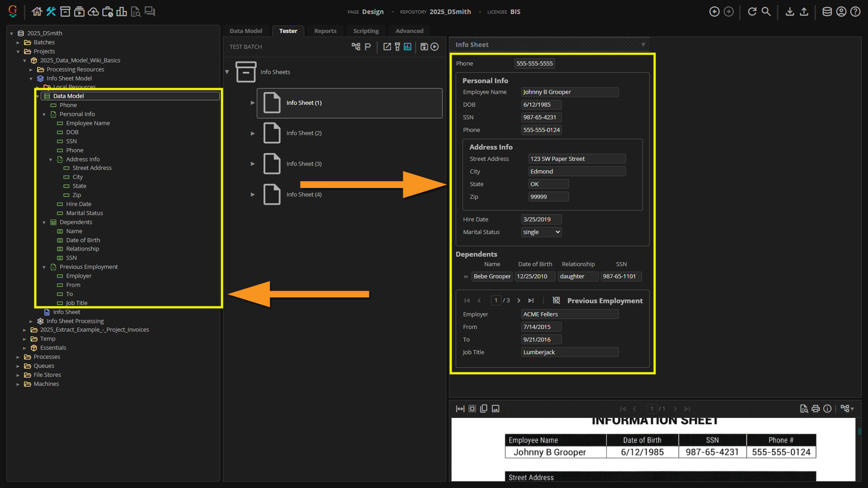Click the repository search magnifier icon

tap(766, 12)
